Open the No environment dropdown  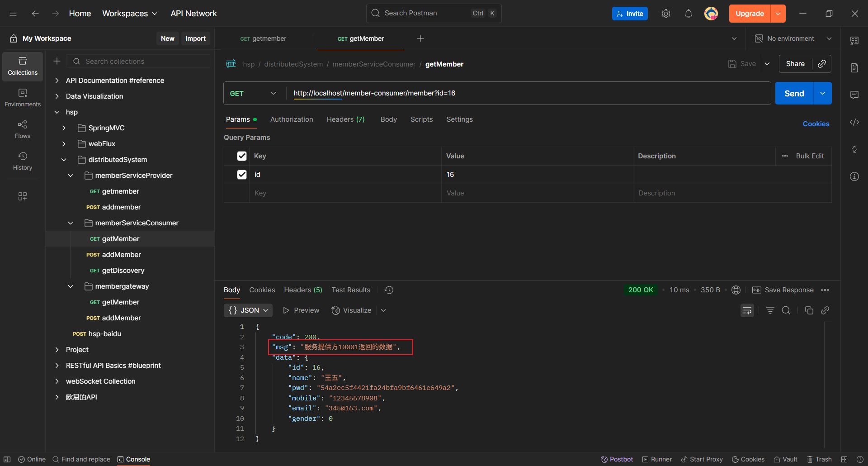pos(793,39)
